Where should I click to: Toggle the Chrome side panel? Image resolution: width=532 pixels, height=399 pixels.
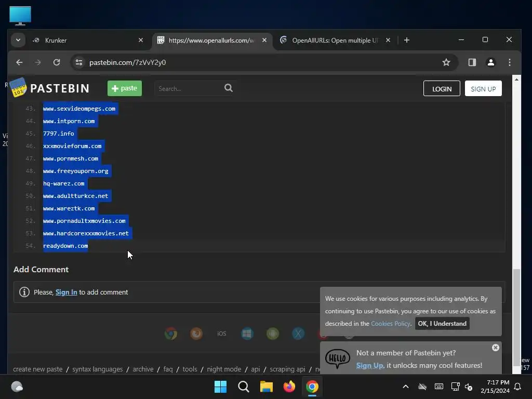tap(472, 62)
